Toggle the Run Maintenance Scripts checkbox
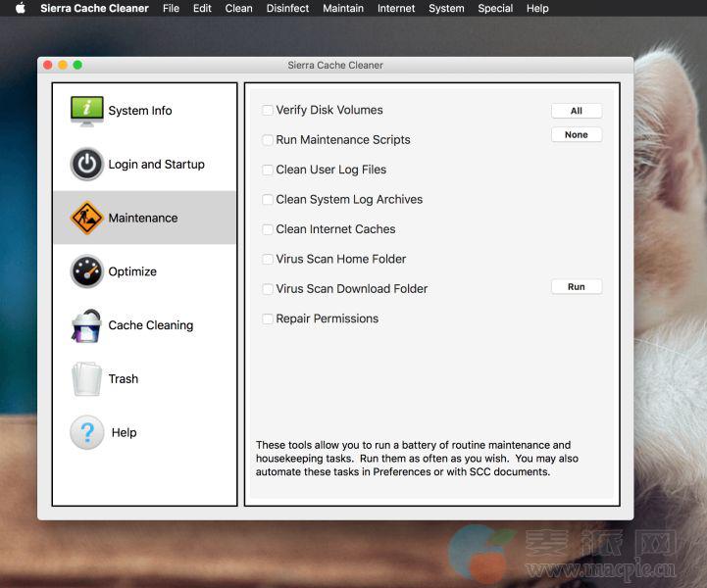 [268, 140]
